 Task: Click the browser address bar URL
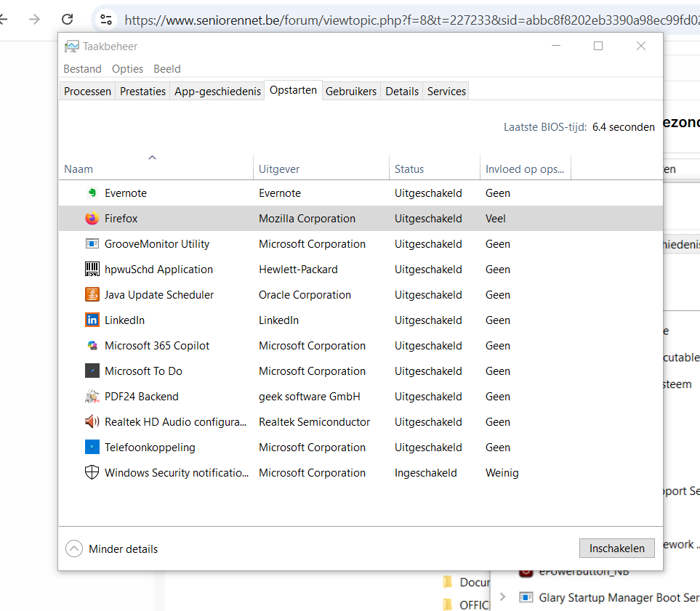[407, 20]
